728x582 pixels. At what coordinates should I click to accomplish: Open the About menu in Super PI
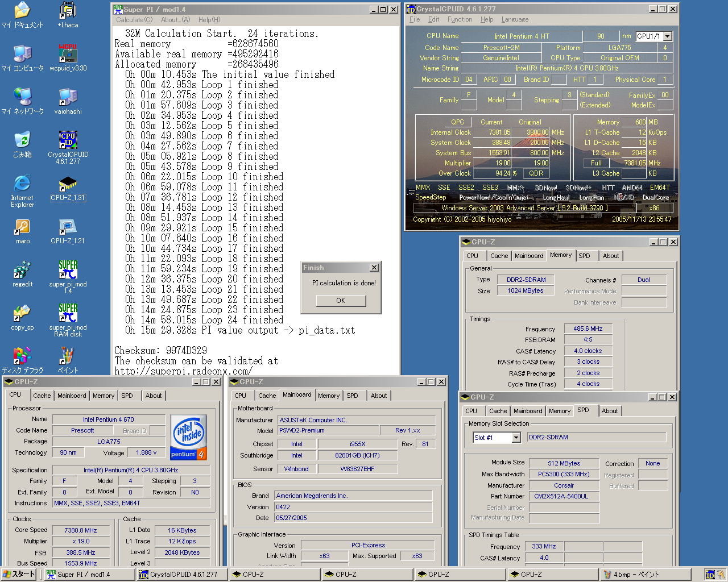(x=175, y=20)
